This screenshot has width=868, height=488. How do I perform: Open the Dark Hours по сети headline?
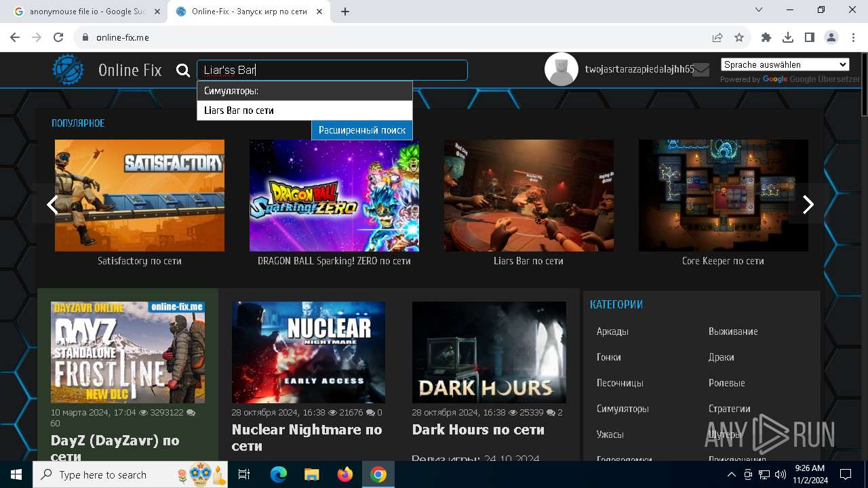pos(478,430)
